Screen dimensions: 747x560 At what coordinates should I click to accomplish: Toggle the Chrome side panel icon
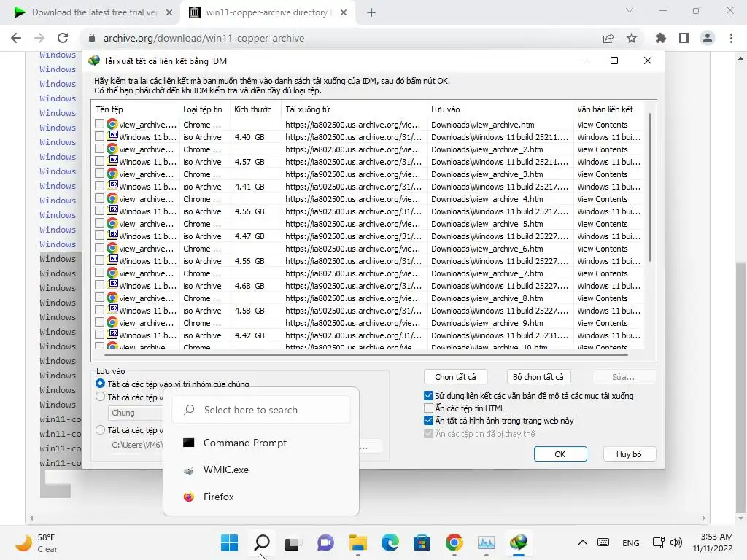[x=684, y=38]
